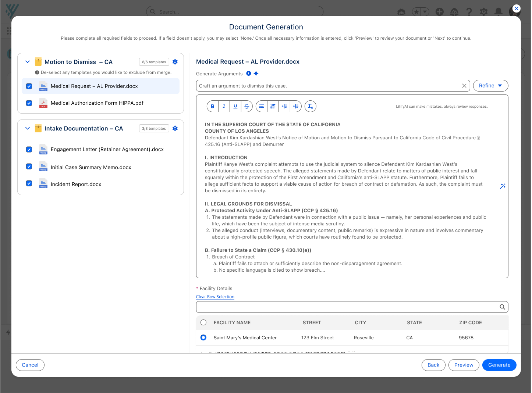Click the 6/6 templates badge
This screenshot has width=532, height=393.
click(154, 62)
